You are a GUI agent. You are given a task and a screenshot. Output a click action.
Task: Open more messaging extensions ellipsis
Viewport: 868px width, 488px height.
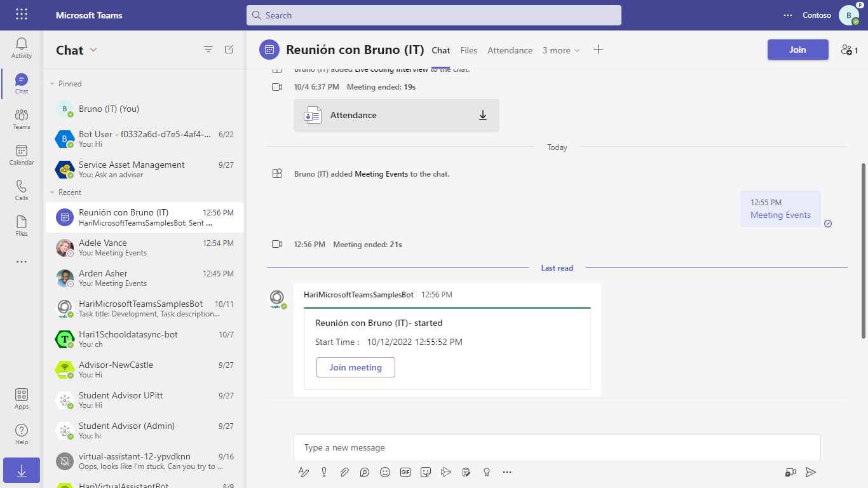(x=507, y=472)
